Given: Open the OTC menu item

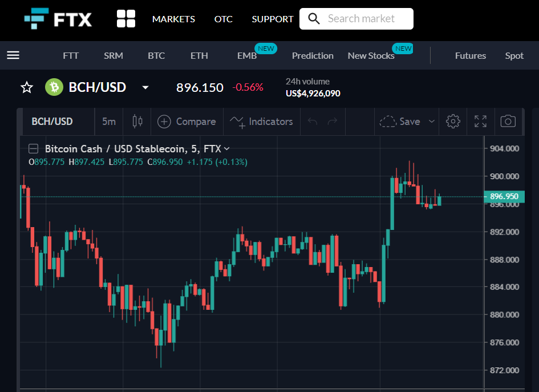Looking at the screenshot, I should (x=224, y=19).
